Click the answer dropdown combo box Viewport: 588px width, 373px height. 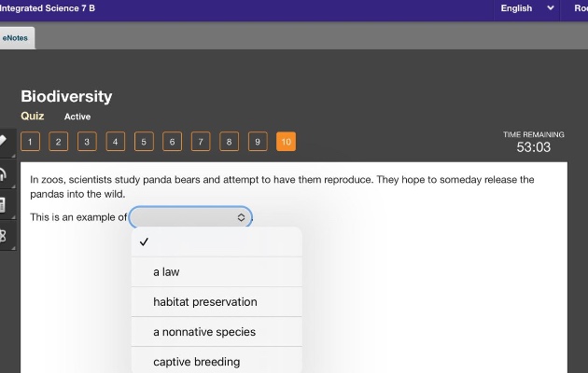pyautogui.click(x=190, y=217)
